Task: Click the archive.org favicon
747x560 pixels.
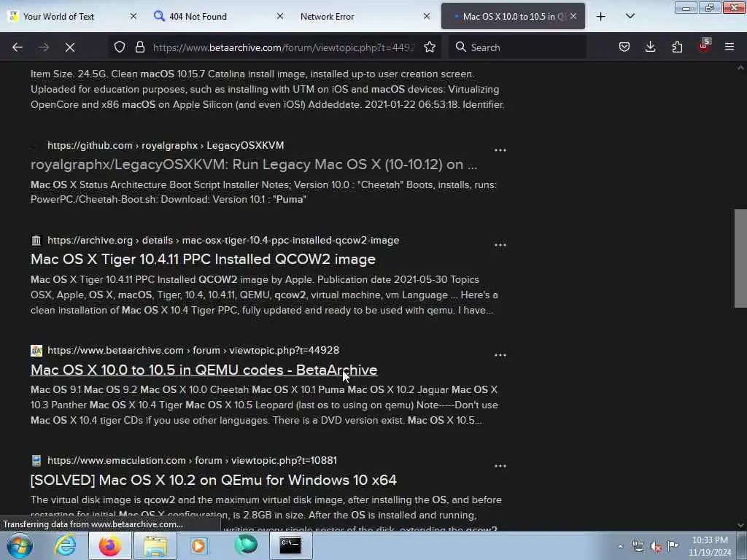Action: point(36,241)
